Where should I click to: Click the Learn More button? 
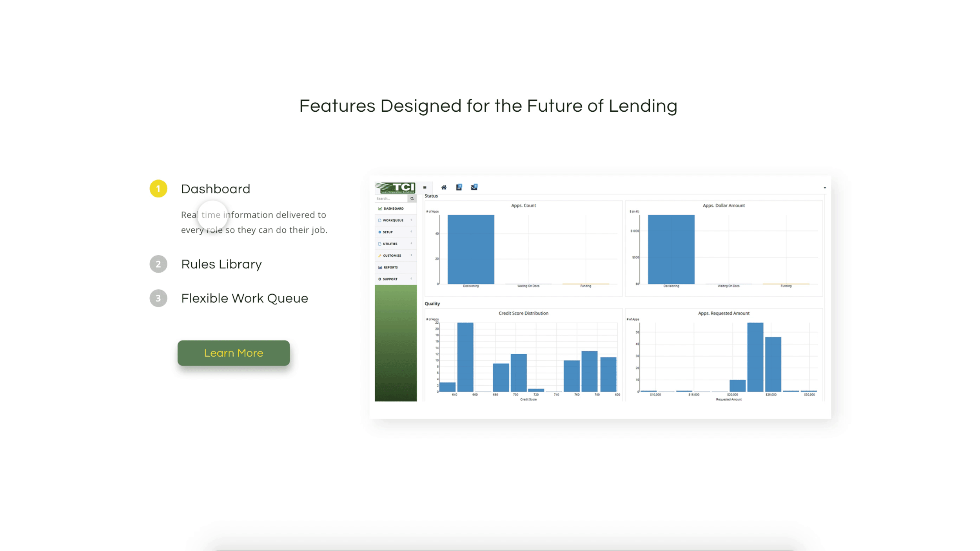click(x=234, y=353)
